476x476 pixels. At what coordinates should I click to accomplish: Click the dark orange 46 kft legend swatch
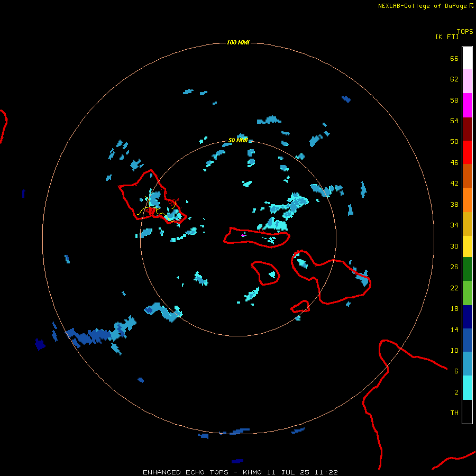click(x=467, y=176)
